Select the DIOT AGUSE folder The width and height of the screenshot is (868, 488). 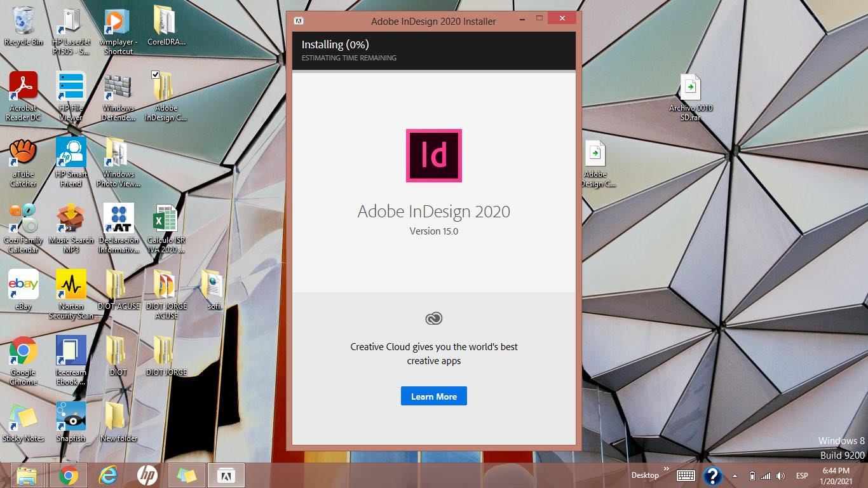point(118,290)
